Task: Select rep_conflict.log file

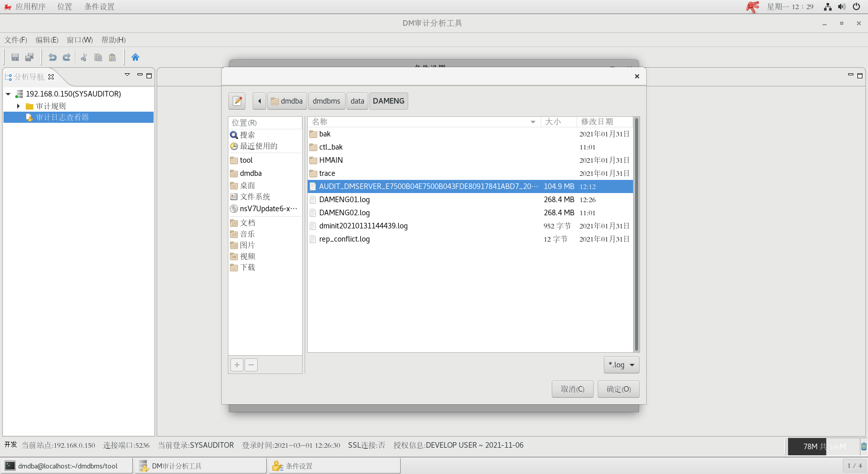Action: click(470, 239)
